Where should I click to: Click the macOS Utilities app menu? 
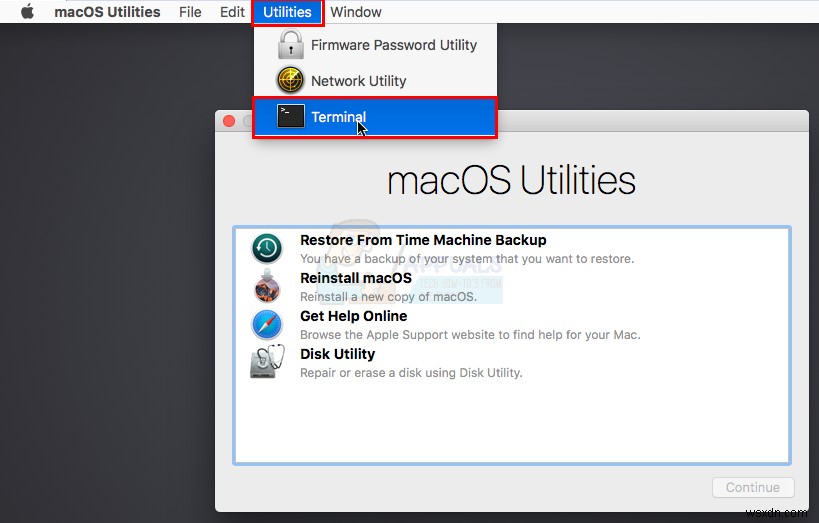[x=107, y=11]
